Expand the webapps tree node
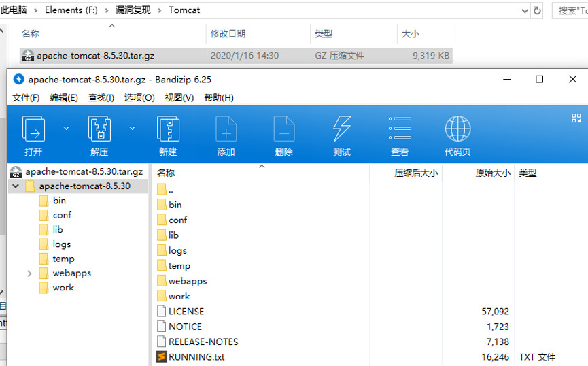588x366 pixels. click(x=29, y=273)
